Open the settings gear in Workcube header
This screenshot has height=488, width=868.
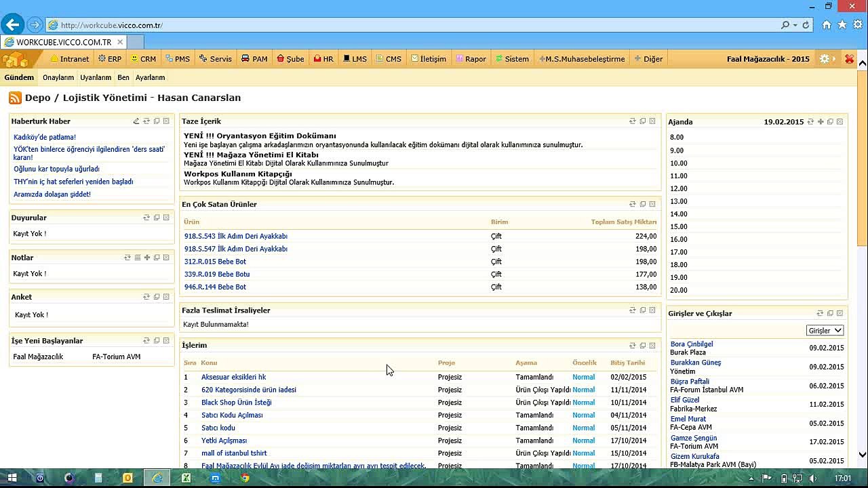pyautogui.click(x=825, y=59)
